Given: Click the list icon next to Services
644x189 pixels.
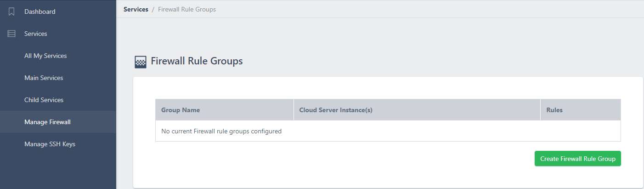Looking at the screenshot, I should click(x=12, y=34).
